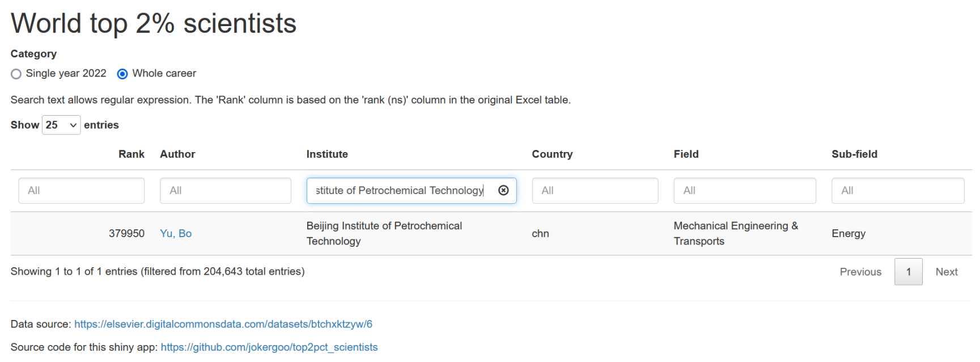Click the Country filter input
This screenshot has width=980, height=362.
pyautogui.click(x=595, y=191)
